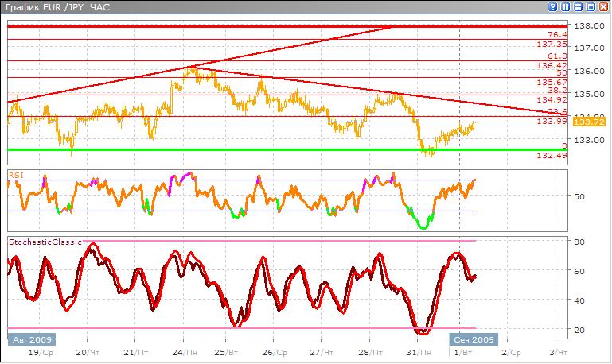This screenshot has height=364, width=612.
Task: Select the StochasticClassic indicator label
Action: point(45,241)
